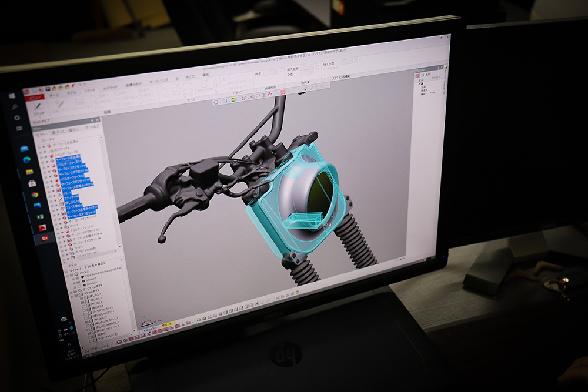Click the mesh display circle icon in top viewport toolbar
Image resolution: width=588 pixels, height=392 pixels.
[x=216, y=102]
